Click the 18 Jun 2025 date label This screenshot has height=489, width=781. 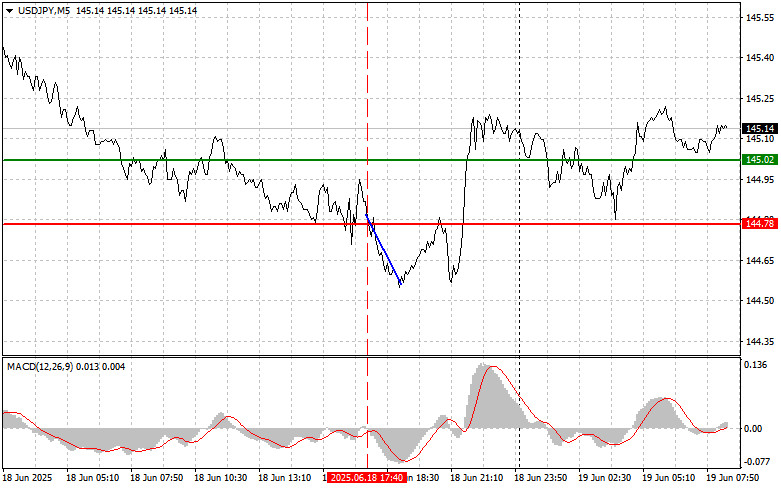pyautogui.click(x=26, y=479)
